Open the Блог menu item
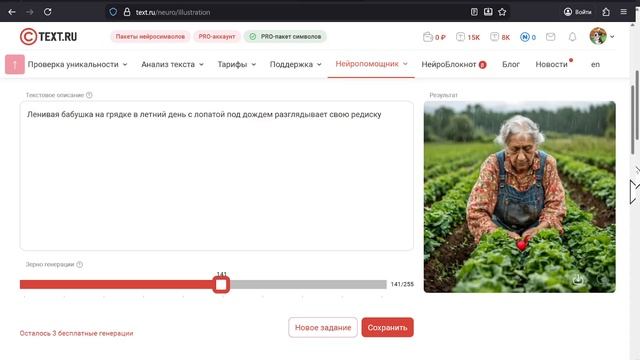The width and height of the screenshot is (640, 360). coord(511,64)
